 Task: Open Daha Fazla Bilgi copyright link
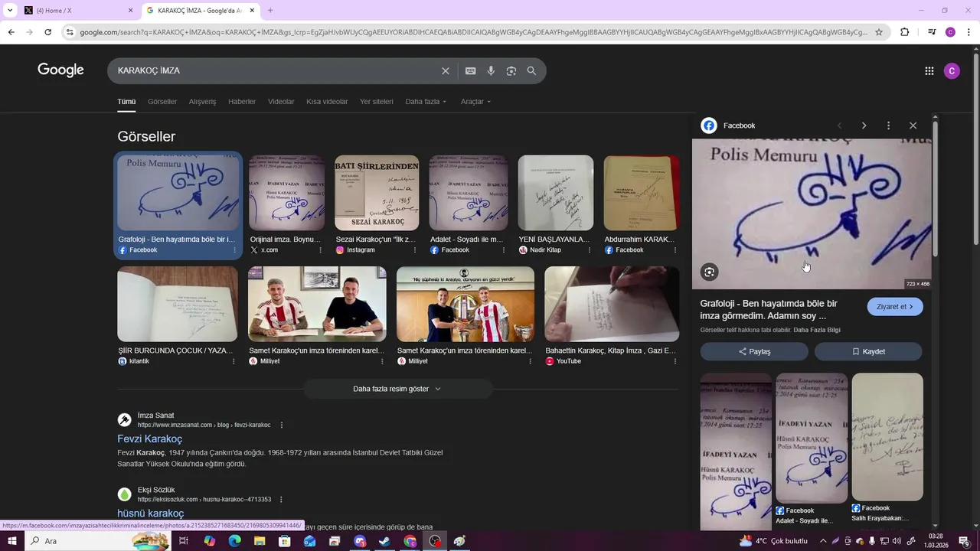(x=817, y=330)
